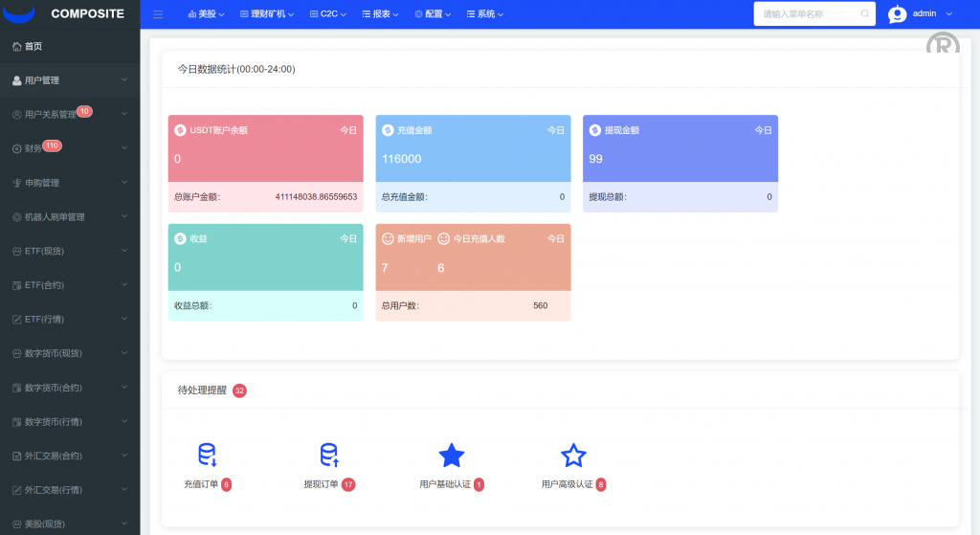Open the 美股 top menu dropdown
This screenshot has width=980, height=535.
206,14
